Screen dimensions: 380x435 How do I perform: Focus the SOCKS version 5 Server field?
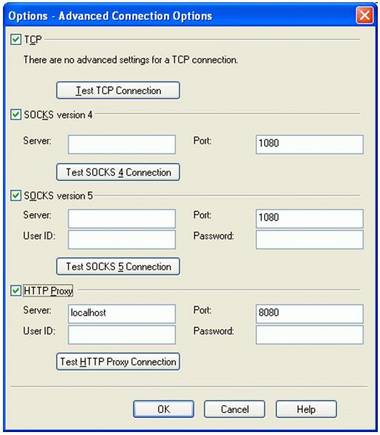click(x=122, y=219)
